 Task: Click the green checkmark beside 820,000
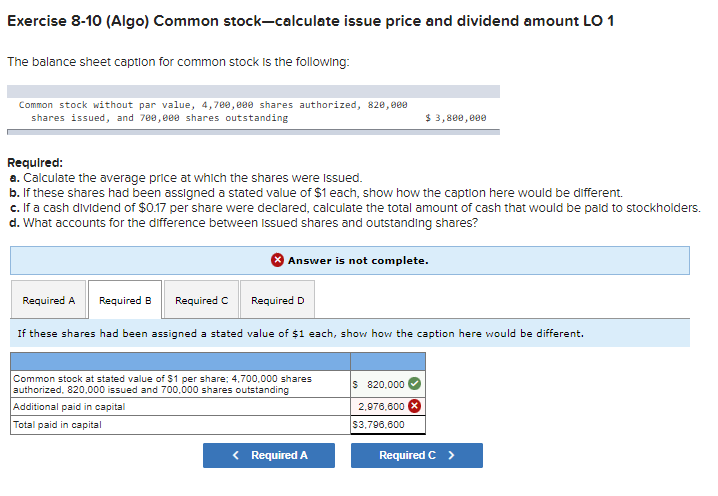pos(414,384)
